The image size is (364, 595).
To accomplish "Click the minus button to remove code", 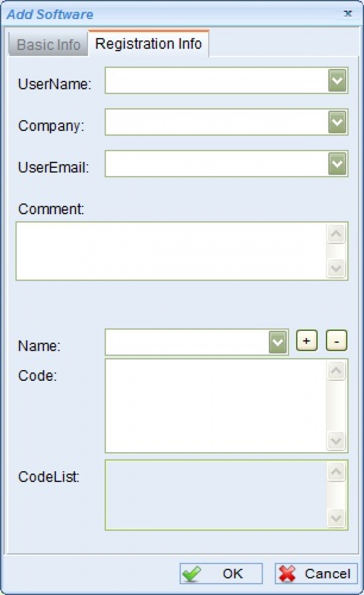I will click(x=336, y=341).
